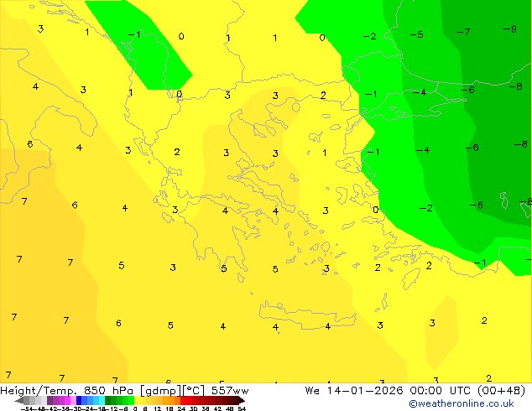The width and height of the screenshot is (532, 411).
Task: Click the -9 temperature value on the map
Action: tap(510, 29)
